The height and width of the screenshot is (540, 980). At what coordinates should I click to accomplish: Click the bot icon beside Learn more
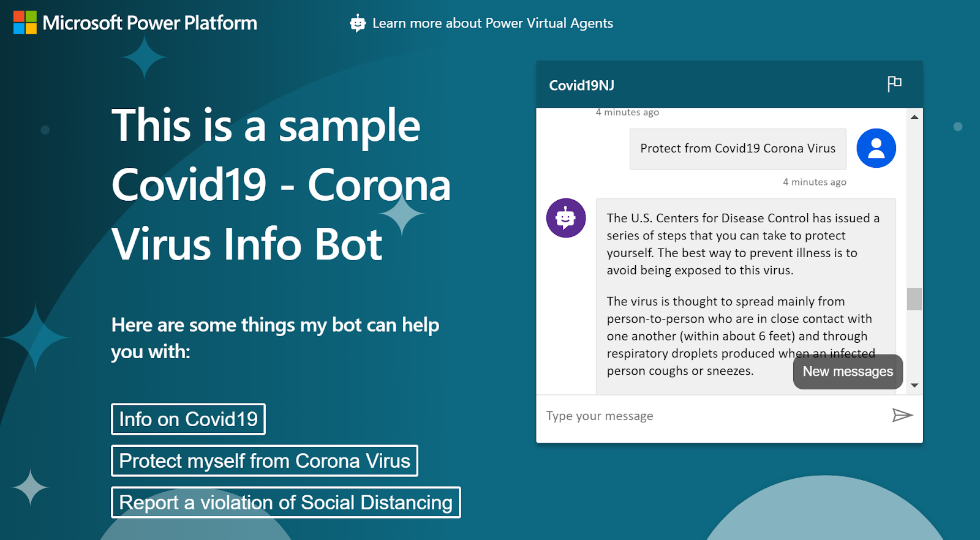pyautogui.click(x=358, y=23)
